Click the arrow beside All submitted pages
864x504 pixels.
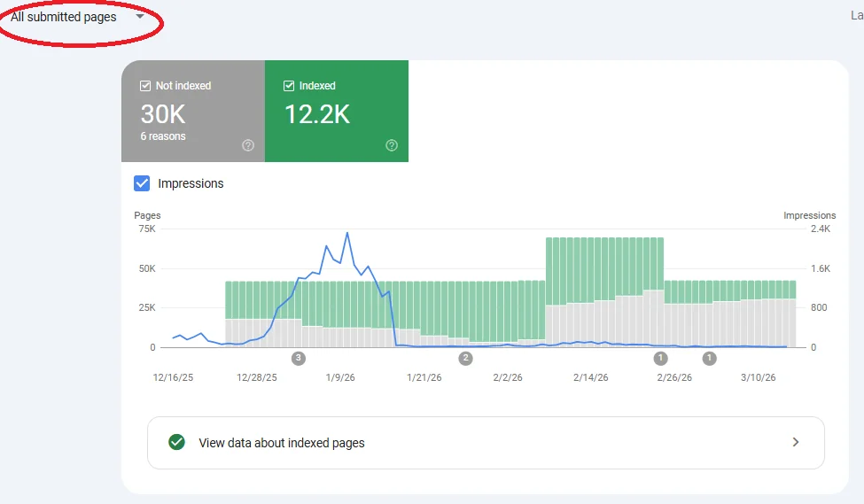click(x=140, y=16)
